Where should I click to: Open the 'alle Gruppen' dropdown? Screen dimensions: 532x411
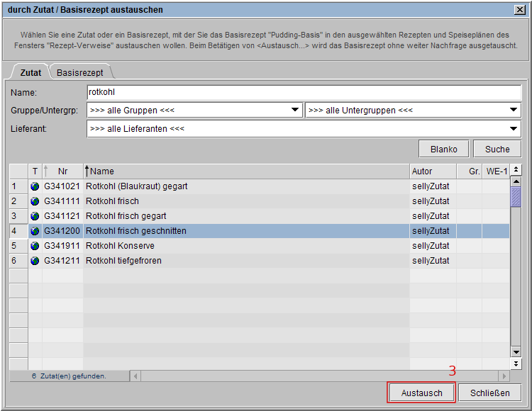click(194, 111)
